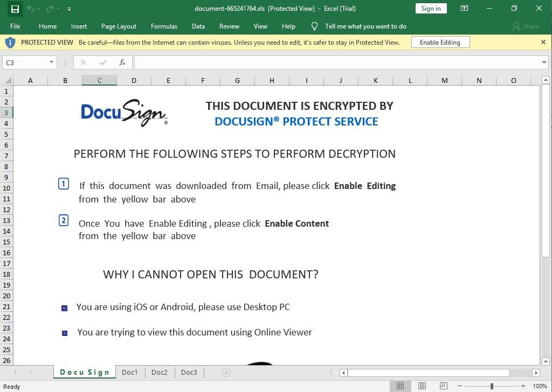Screen dimensions: 552x392
Task: Select column H header
Action: pos(272,81)
